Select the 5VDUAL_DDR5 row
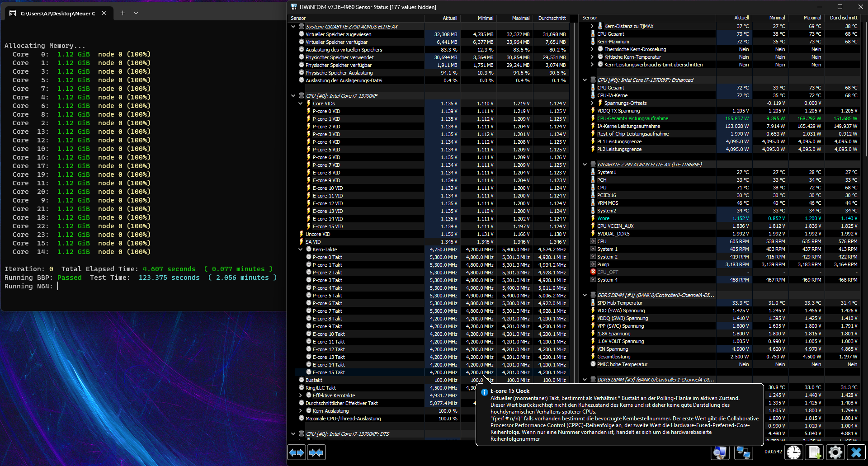The height and width of the screenshot is (466, 868). coord(720,234)
